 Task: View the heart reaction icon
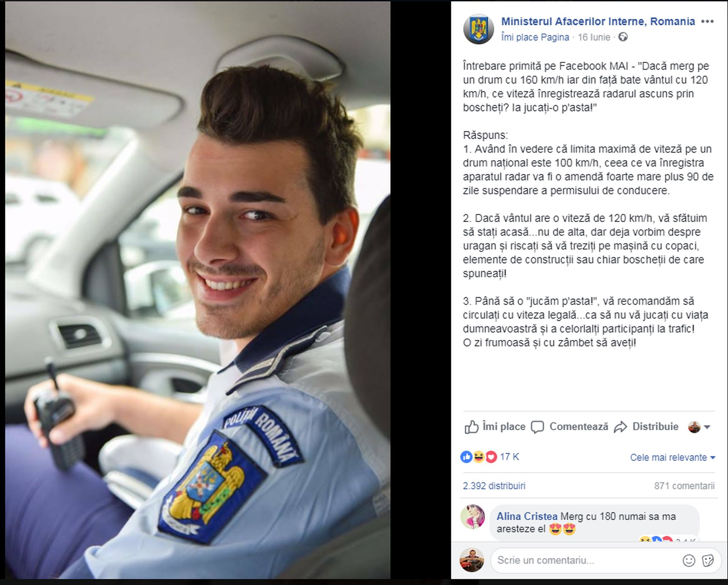coord(491,457)
